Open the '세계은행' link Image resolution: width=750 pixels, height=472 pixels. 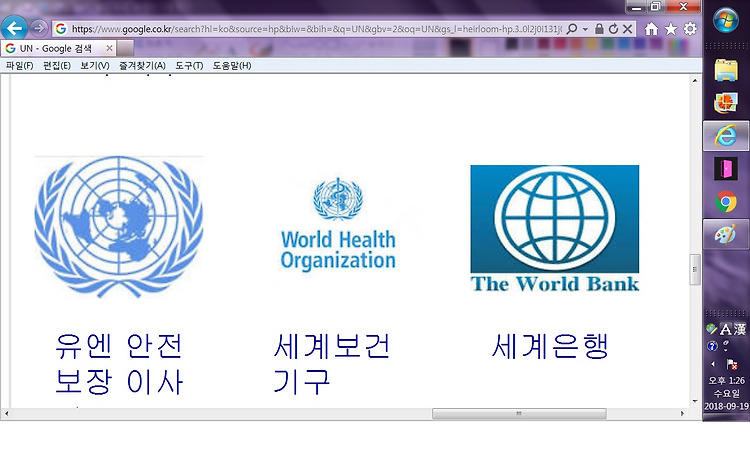click(550, 346)
